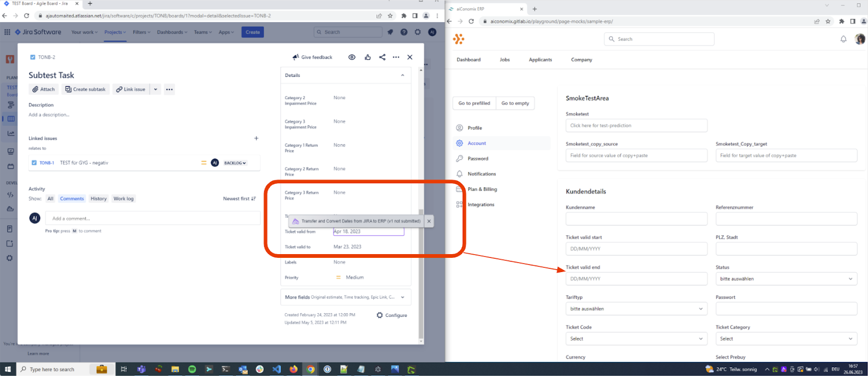Image resolution: width=868 pixels, height=376 pixels.
Task: Open the Jobs tab in ERP
Action: [x=505, y=60]
